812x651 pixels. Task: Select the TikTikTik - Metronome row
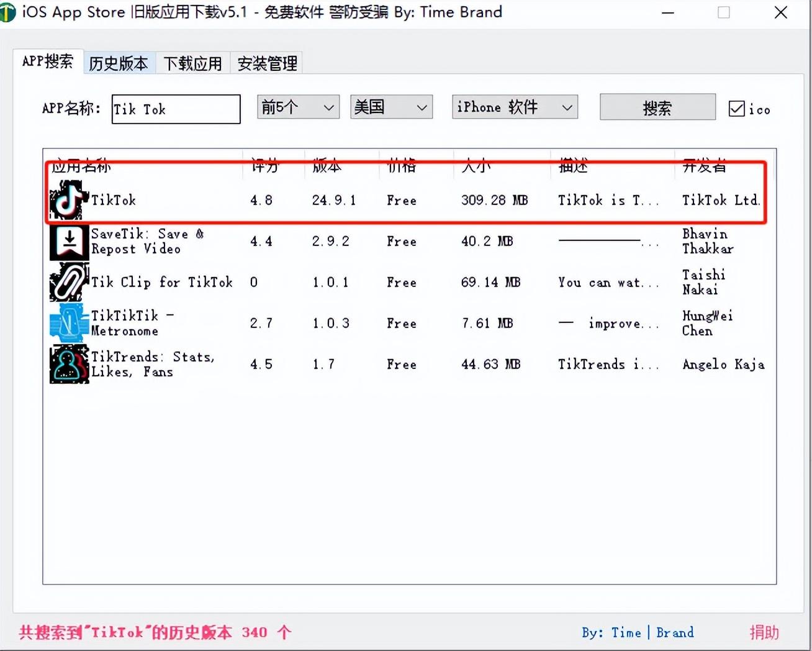coord(410,323)
